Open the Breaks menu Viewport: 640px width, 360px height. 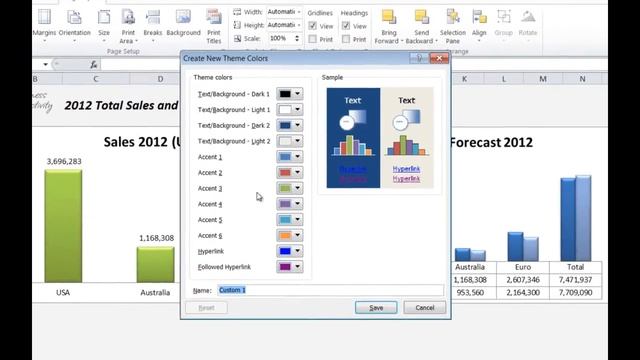pos(153,25)
